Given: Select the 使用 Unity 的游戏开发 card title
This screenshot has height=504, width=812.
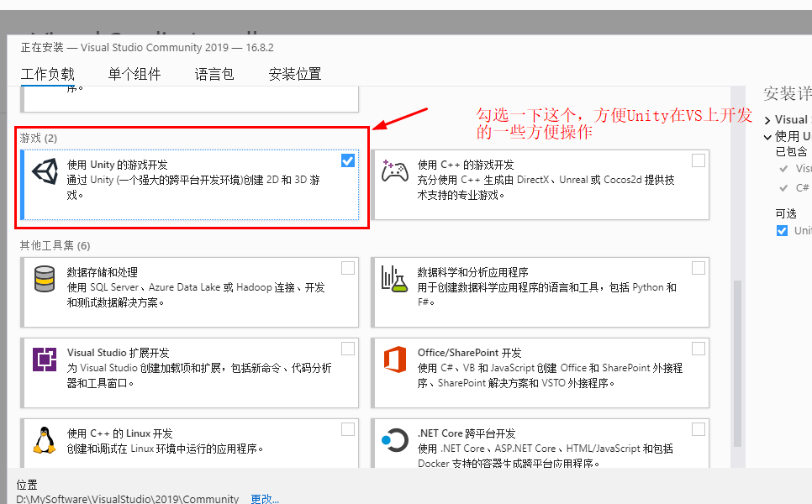Looking at the screenshot, I should (x=118, y=165).
